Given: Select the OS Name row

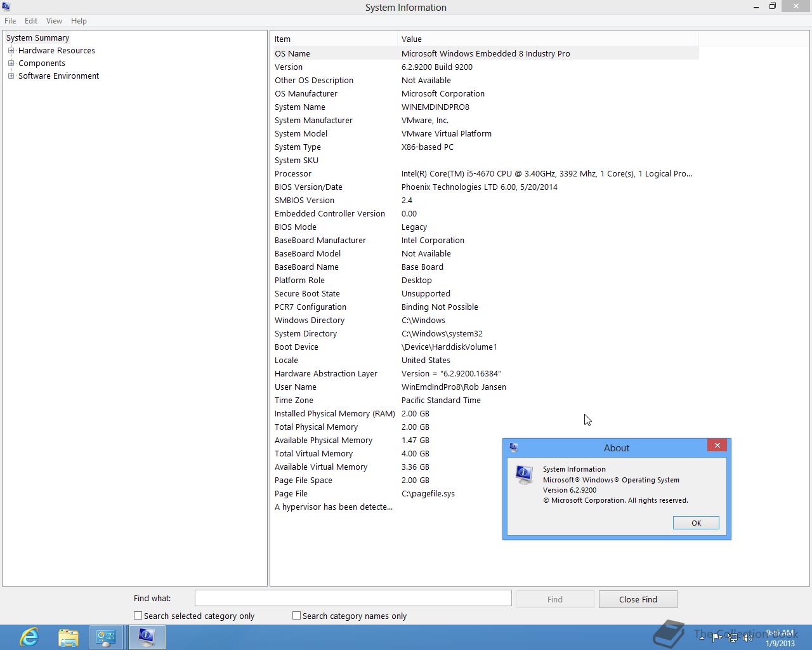Looking at the screenshot, I should [485, 53].
